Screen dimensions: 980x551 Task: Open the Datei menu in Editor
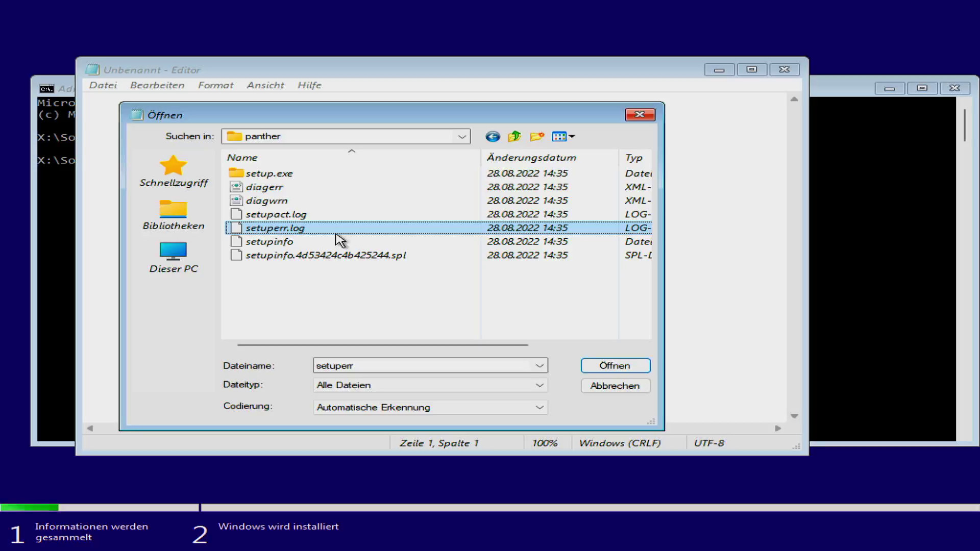click(x=103, y=85)
